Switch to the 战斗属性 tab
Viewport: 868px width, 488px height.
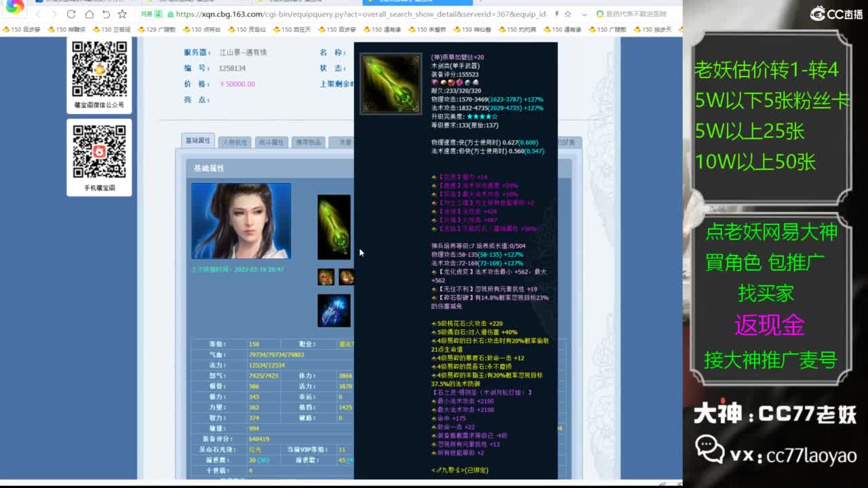pos(271,142)
